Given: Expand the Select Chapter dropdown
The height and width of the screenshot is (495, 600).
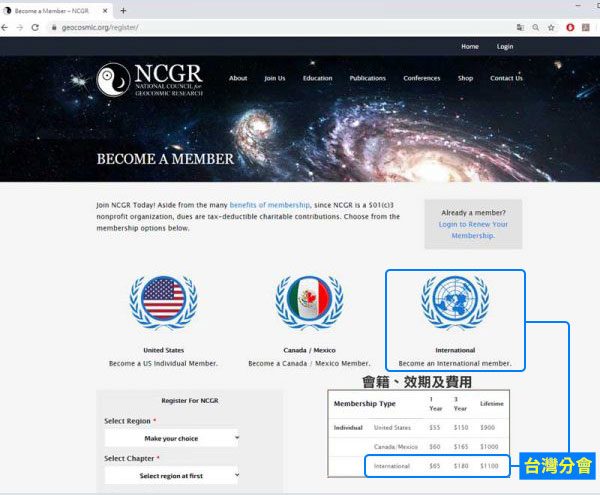Looking at the screenshot, I should click(x=171, y=475).
